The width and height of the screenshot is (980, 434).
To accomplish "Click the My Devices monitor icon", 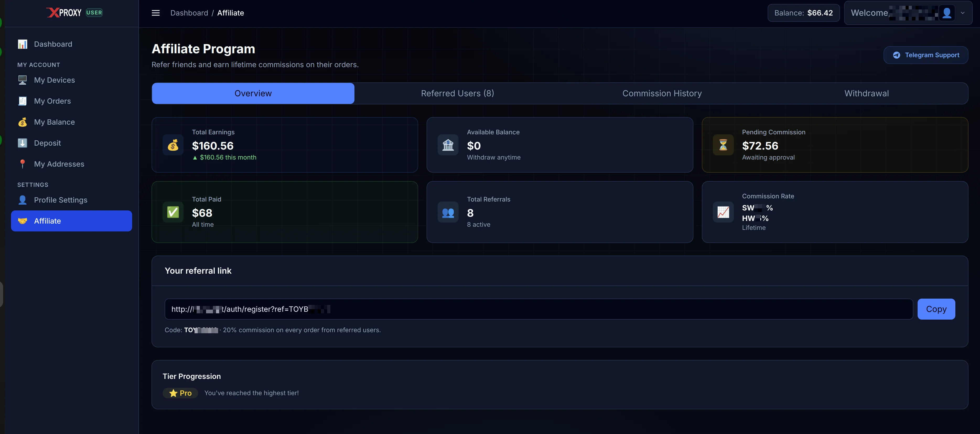I will point(23,80).
